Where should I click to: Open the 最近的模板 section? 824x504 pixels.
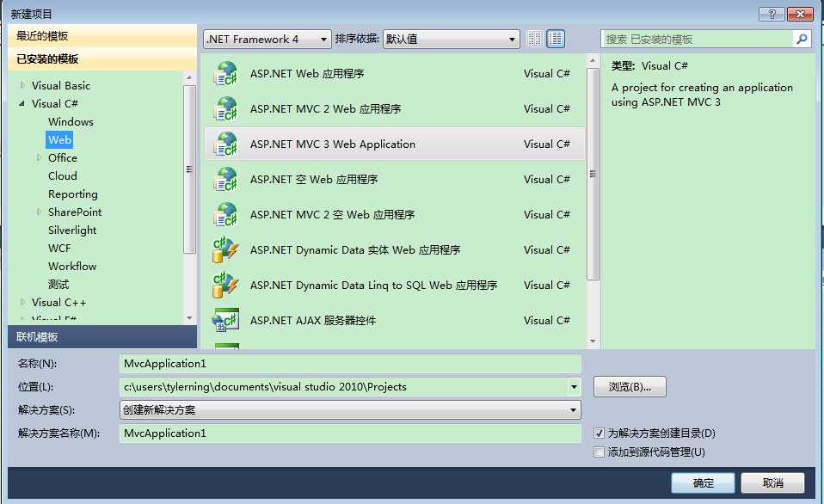[102, 36]
